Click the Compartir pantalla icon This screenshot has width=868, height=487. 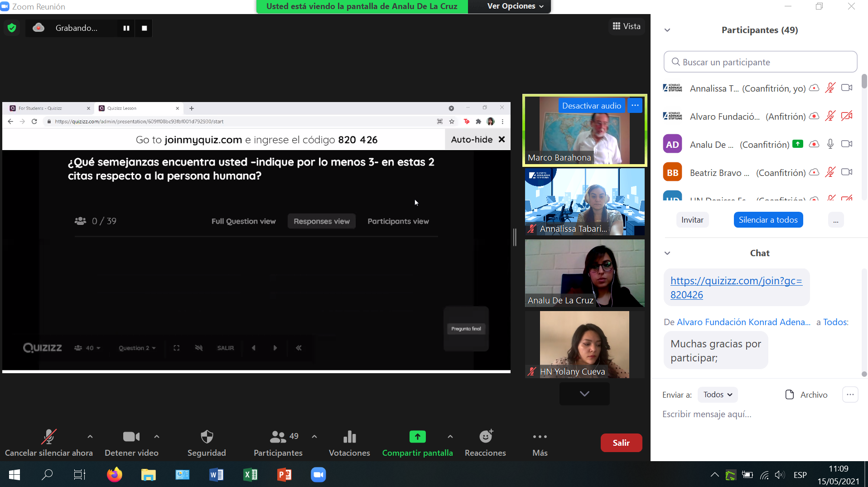417,437
